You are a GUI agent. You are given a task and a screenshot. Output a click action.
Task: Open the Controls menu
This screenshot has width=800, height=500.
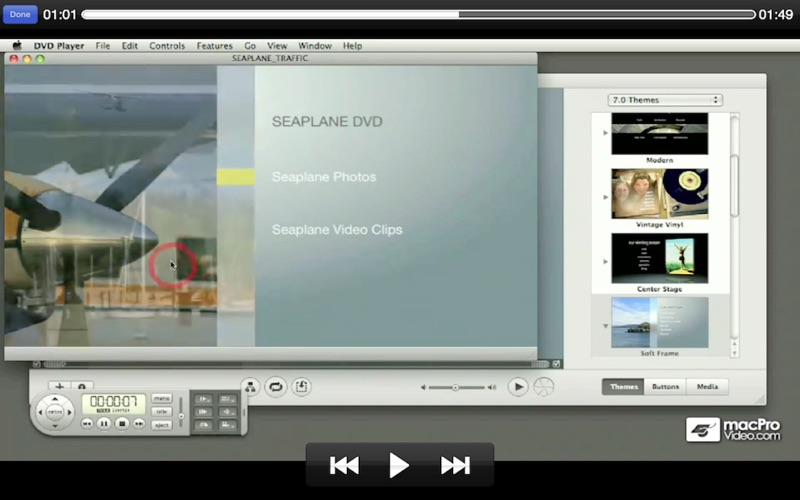[167, 46]
